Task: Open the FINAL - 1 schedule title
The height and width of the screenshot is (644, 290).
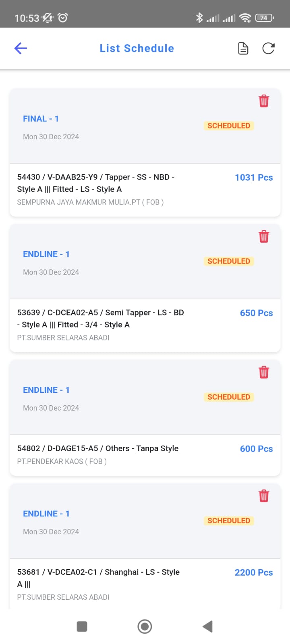Action: tap(41, 119)
